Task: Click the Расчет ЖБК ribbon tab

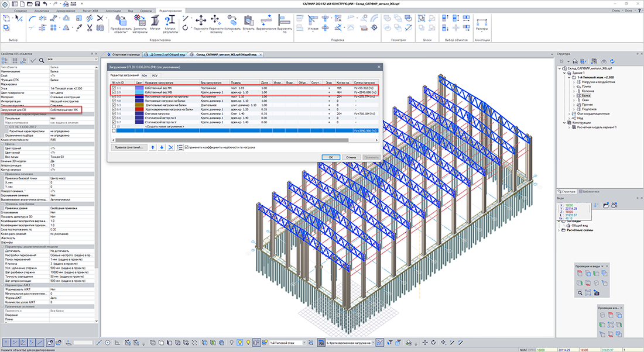Action: [90, 11]
